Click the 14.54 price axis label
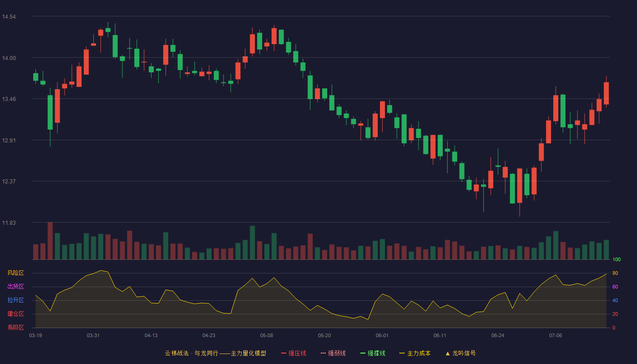 (9, 17)
